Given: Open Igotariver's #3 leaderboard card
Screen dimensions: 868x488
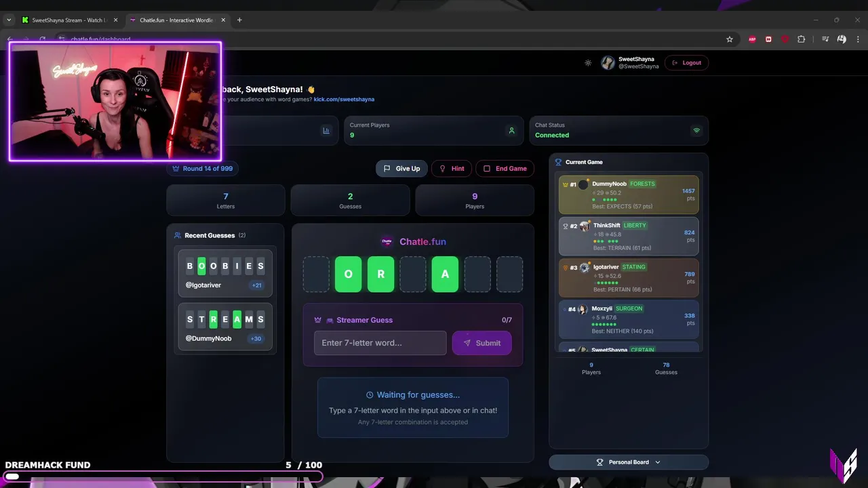Looking at the screenshot, I should [x=629, y=278].
